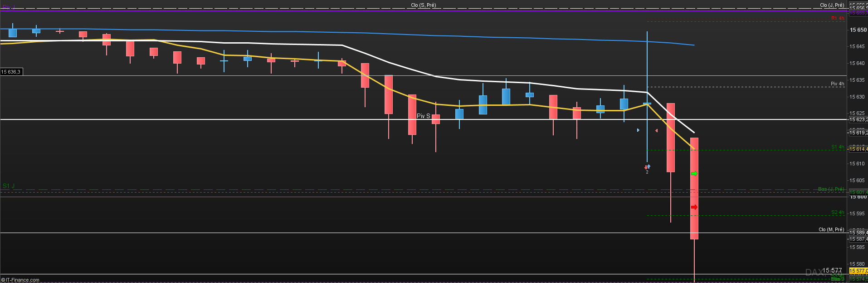Click the large 15 577 price text
The height and width of the screenshot is (283, 868).
coord(832,270)
